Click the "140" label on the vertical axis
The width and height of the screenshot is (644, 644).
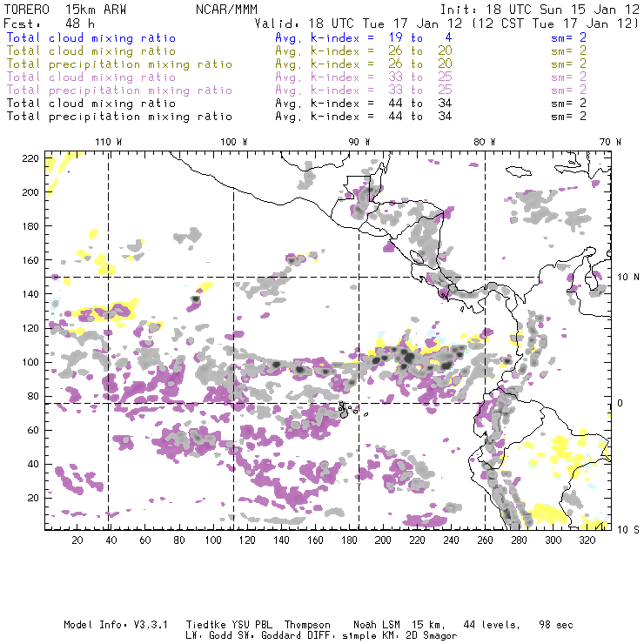30,294
